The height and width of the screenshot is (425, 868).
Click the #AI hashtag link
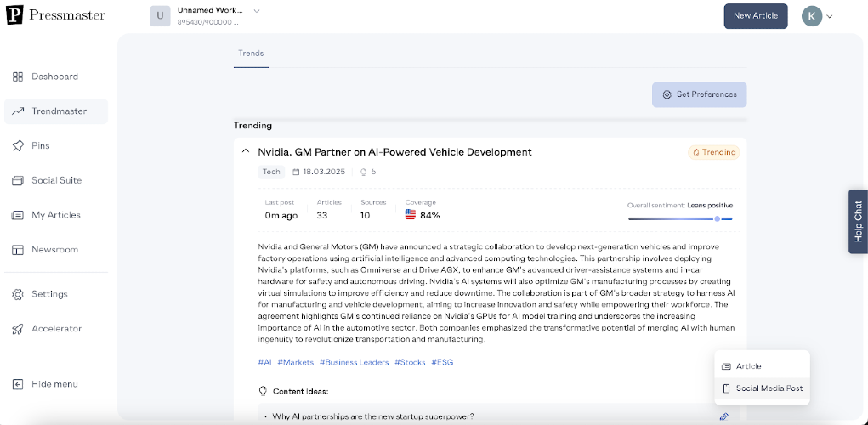coord(264,362)
